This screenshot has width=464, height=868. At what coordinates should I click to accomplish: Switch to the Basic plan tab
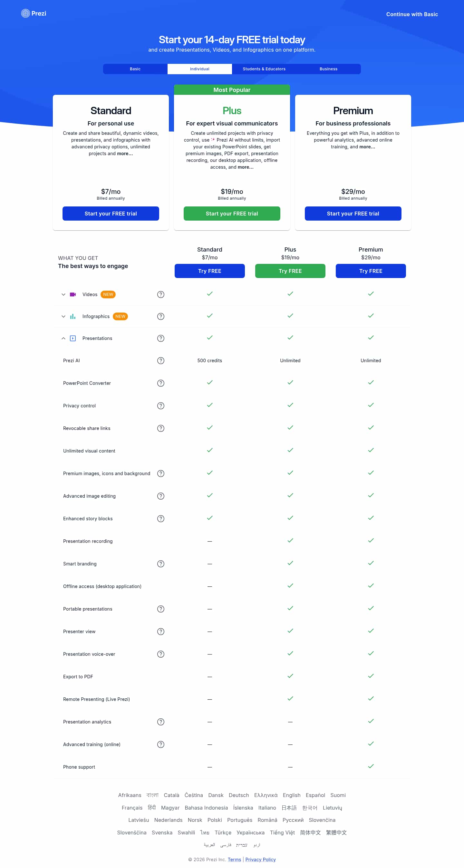pos(135,69)
